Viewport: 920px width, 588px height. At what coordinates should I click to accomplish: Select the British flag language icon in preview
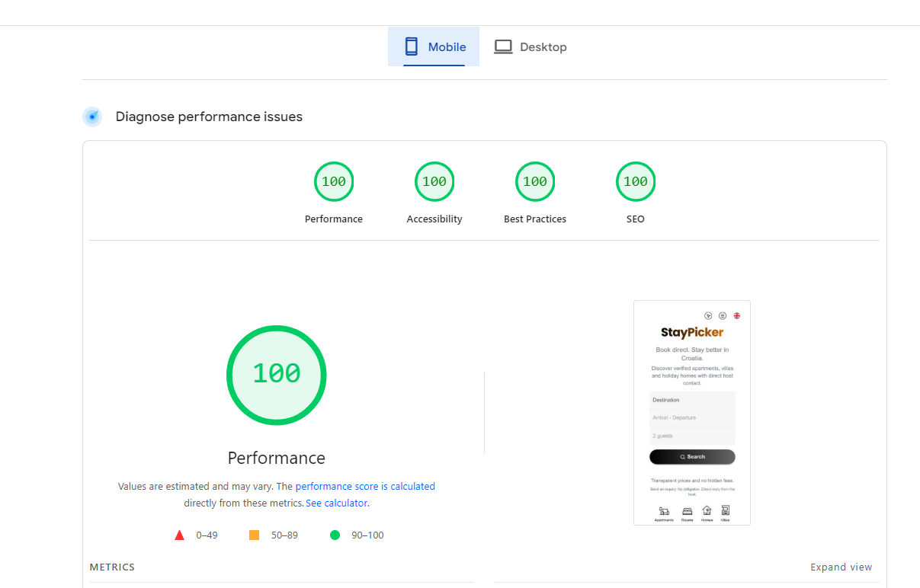(x=736, y=315)
